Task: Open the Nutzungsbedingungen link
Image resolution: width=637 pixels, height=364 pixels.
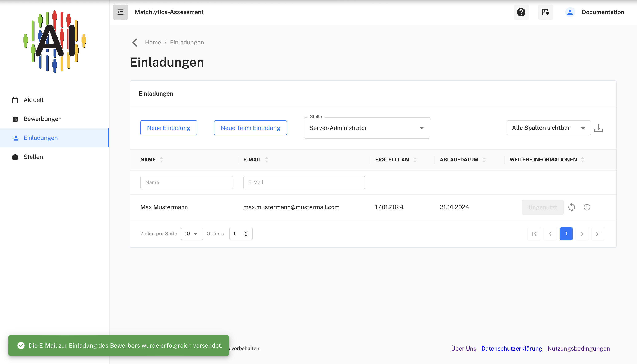Action: pyautogui.click(x=578, y=348)
